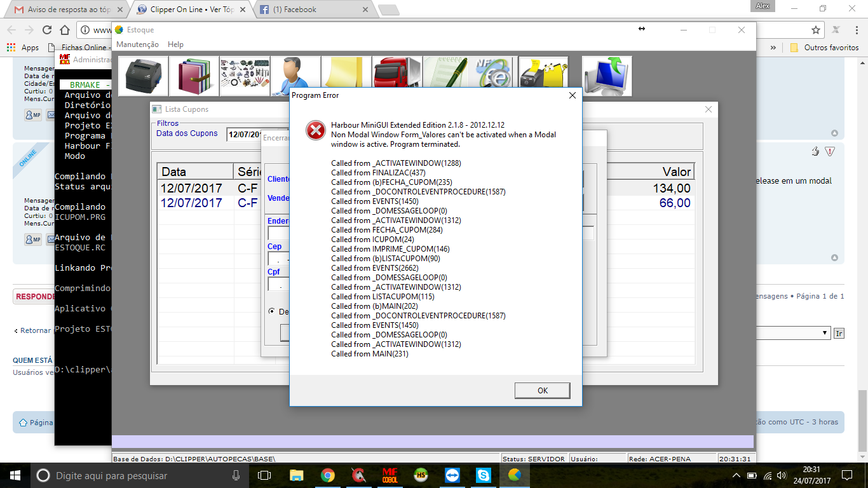Close the Gmail browser tab
The width and height of the screenshot is (868, 488).
click(121, 10)
